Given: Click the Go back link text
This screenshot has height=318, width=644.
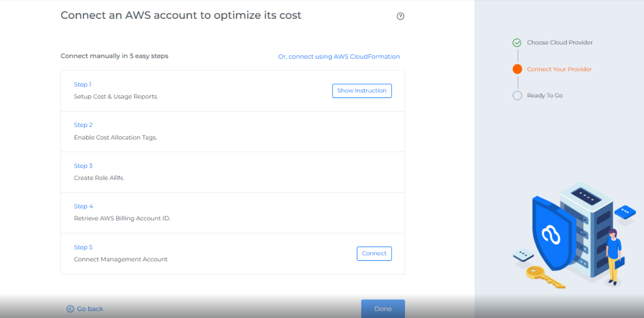Looking at the screenshot, I should tap(90, 309).
